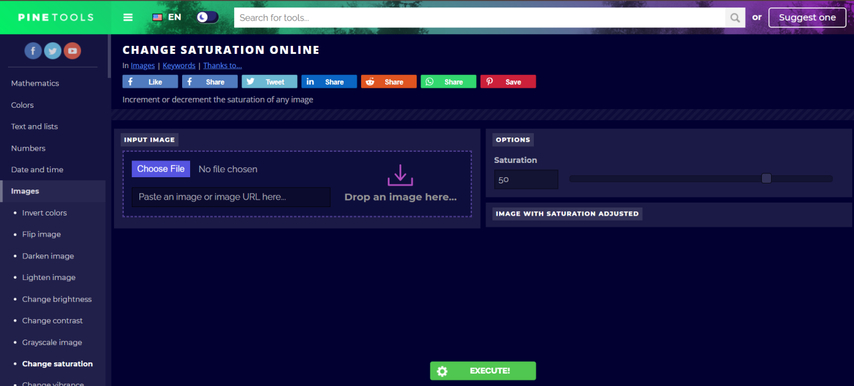Image resolution: width=854 pixels, height=386 pixels.
Task: Click the Saturation slider handle
Action: coord(766,179)
